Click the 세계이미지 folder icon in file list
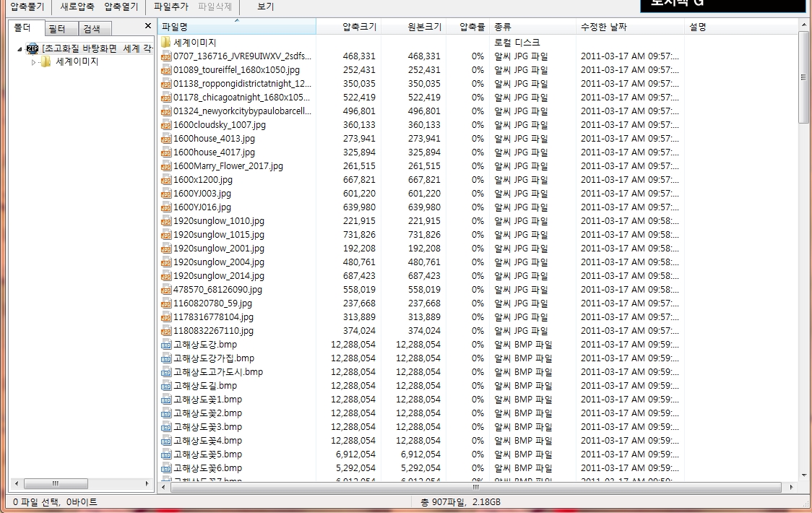The width and height of the screenshot is (812, 513). click(x=166, y=43)
